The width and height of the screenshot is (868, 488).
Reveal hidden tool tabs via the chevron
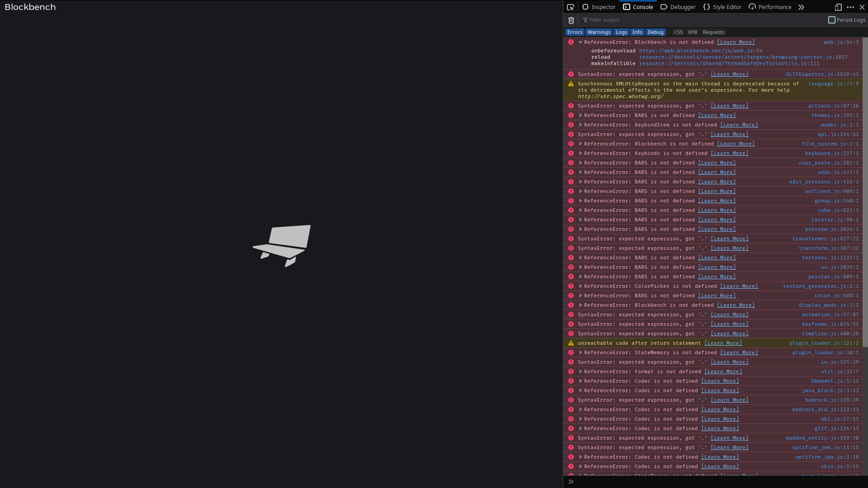pos(801,7)
